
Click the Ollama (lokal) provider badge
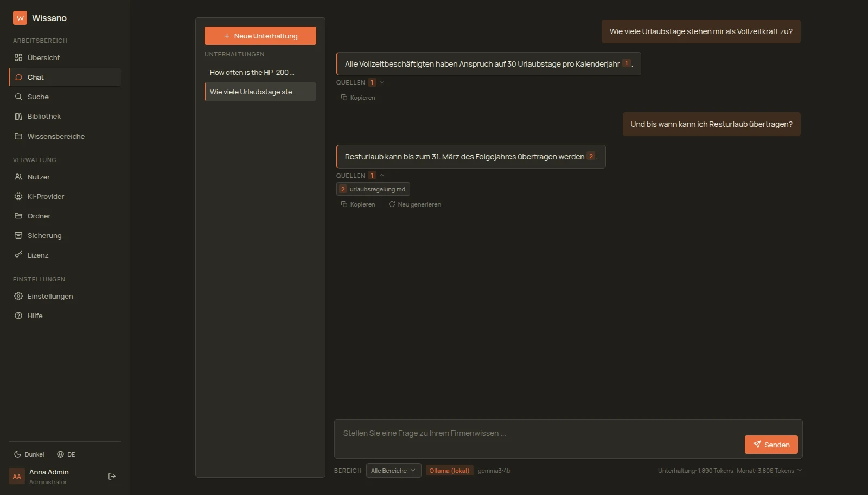coord(449,471)
